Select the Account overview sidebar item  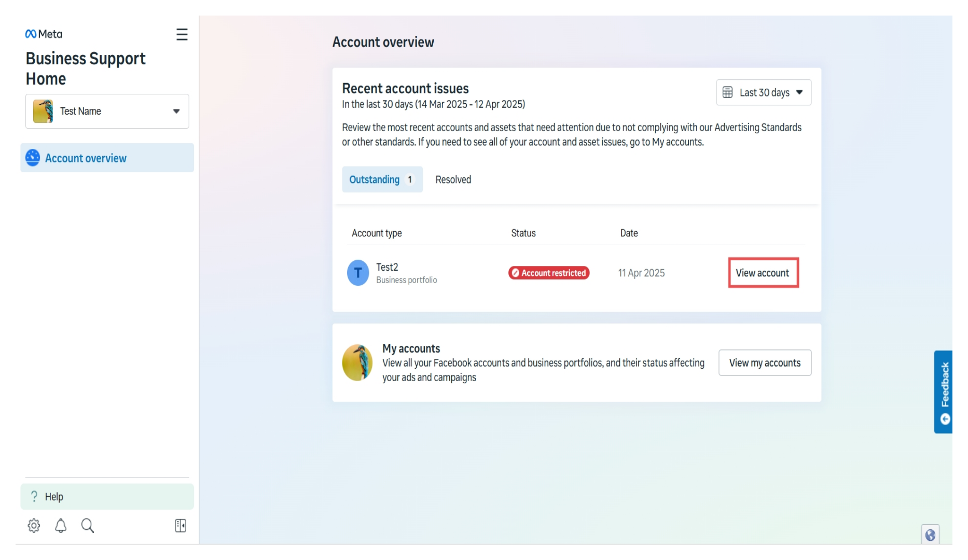click(86, 158)
